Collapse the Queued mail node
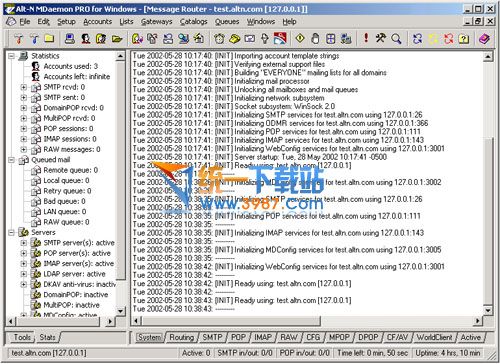Image resolution: width=500 pixels, height=364 pixels. point(11,160)
